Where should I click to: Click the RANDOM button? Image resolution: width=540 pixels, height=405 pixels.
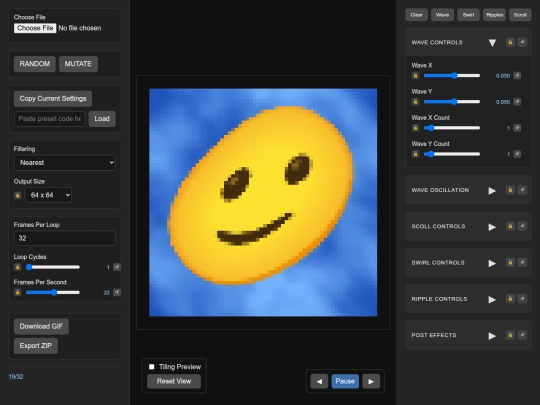tap(35, 64)
